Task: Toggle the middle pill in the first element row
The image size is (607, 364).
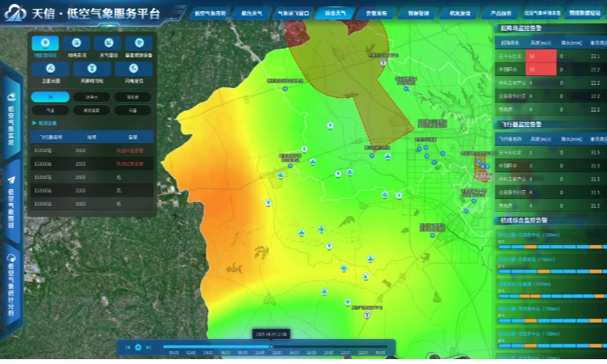Action: pyautogui.click(x=91, y=96)
